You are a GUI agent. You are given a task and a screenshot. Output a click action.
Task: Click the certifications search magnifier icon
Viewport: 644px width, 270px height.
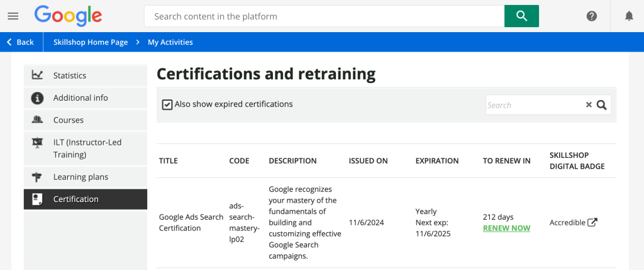point(602,105)
